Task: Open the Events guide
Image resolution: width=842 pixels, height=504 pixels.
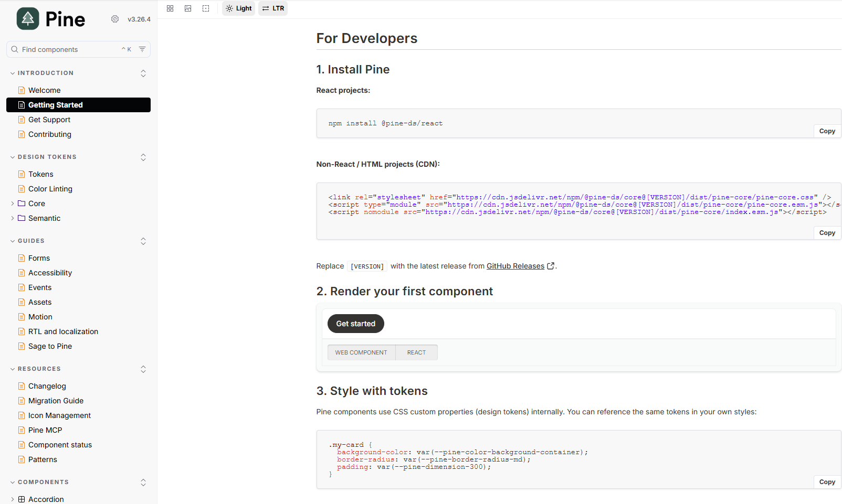Action: click(x=78, y=287)
